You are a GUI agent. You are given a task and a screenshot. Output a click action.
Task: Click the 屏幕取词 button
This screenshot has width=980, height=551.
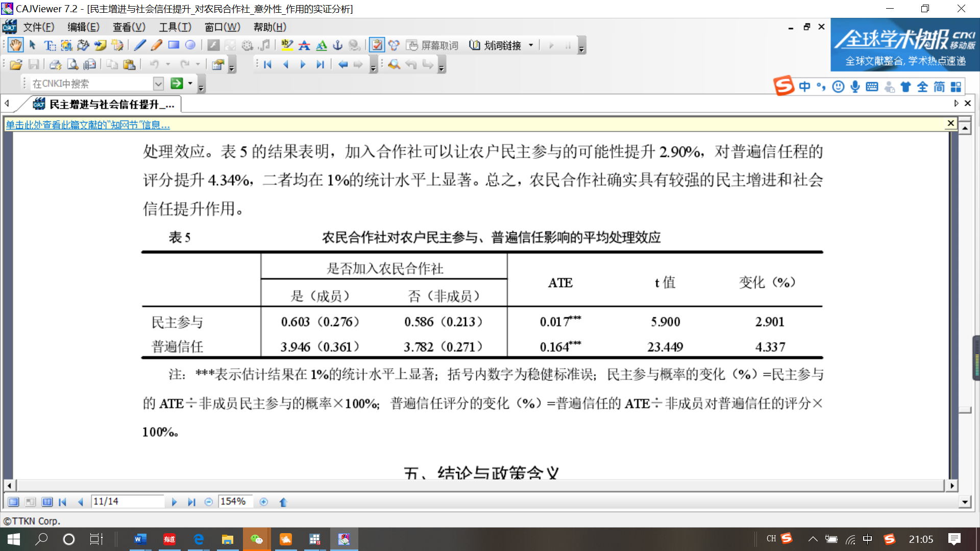(x=433, y=45)
